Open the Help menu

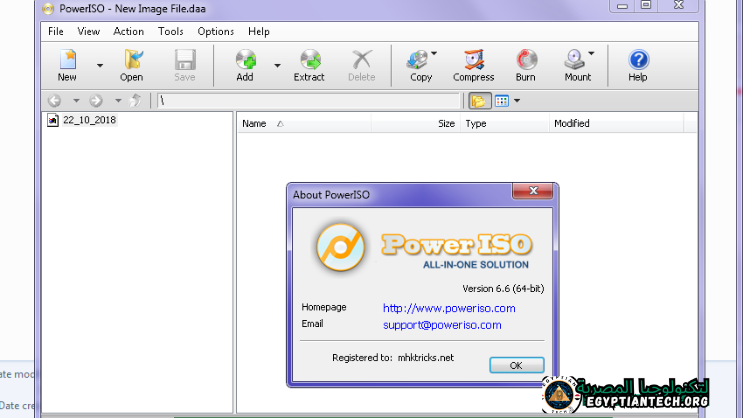[259, 31]
